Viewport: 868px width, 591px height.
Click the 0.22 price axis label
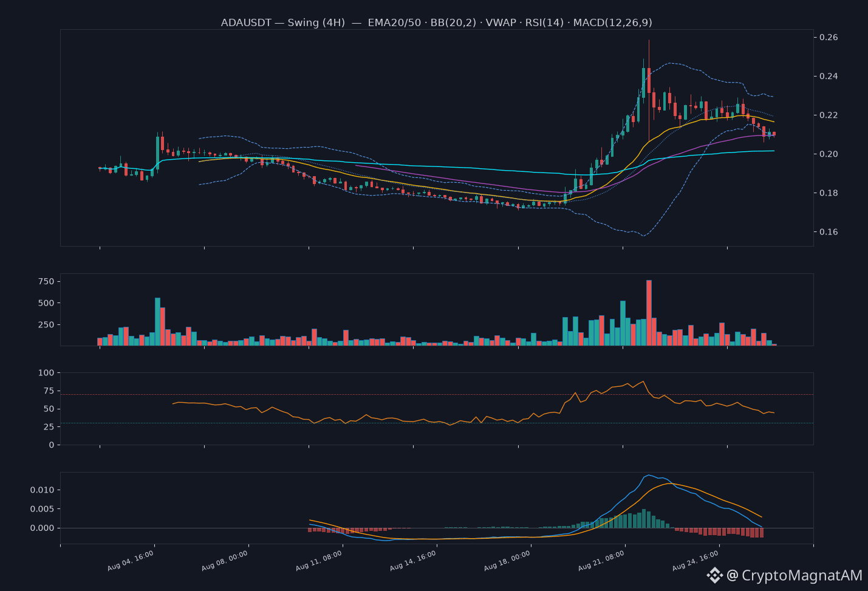pyautogui.click(x=829, y=115)
